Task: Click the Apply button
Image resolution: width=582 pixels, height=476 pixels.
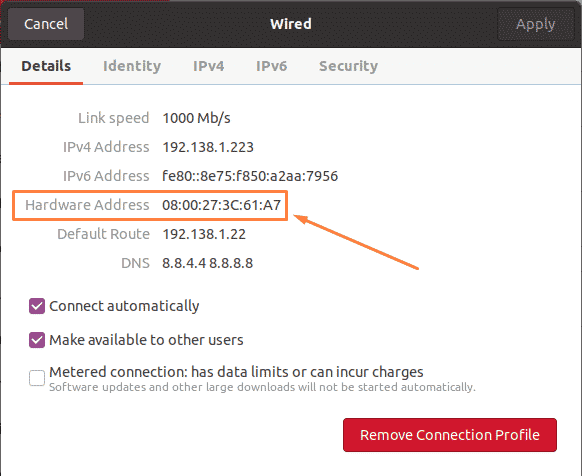Action: 535,24
